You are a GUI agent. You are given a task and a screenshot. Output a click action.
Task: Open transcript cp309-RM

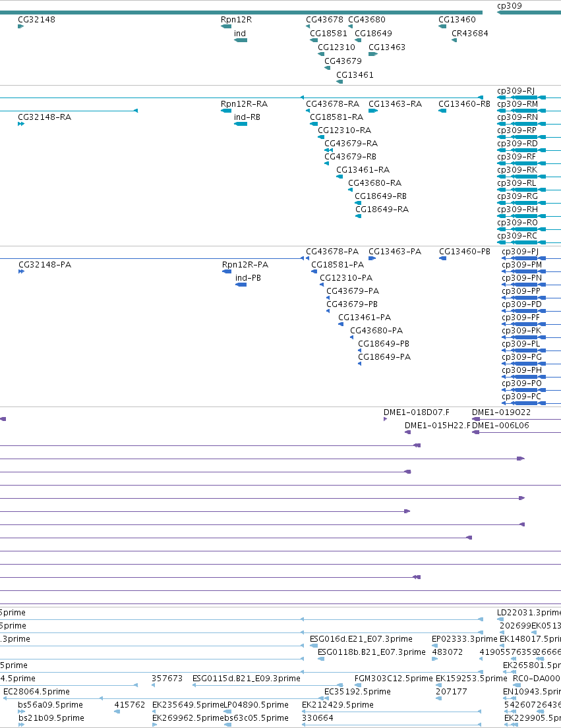[517, 104]
